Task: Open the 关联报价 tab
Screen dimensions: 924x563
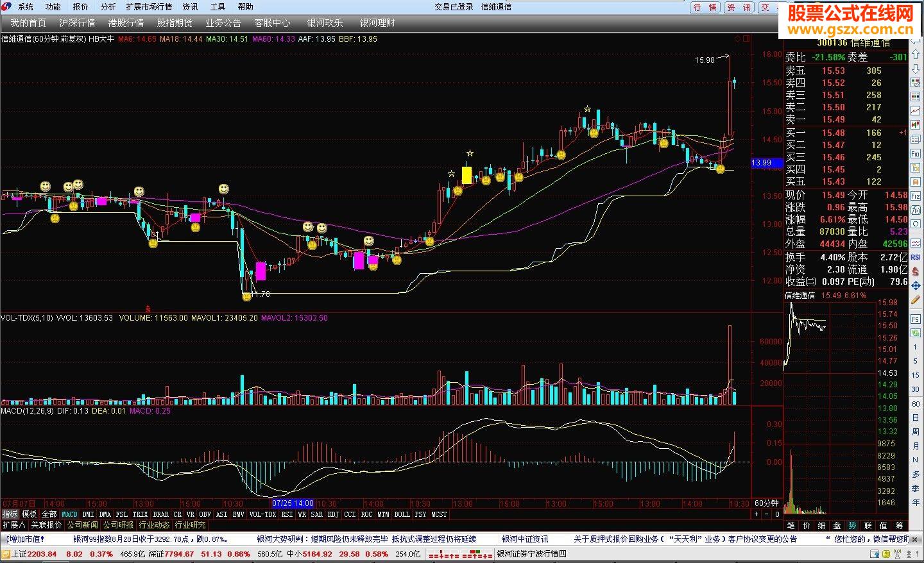Action: [x=46, y=525]
